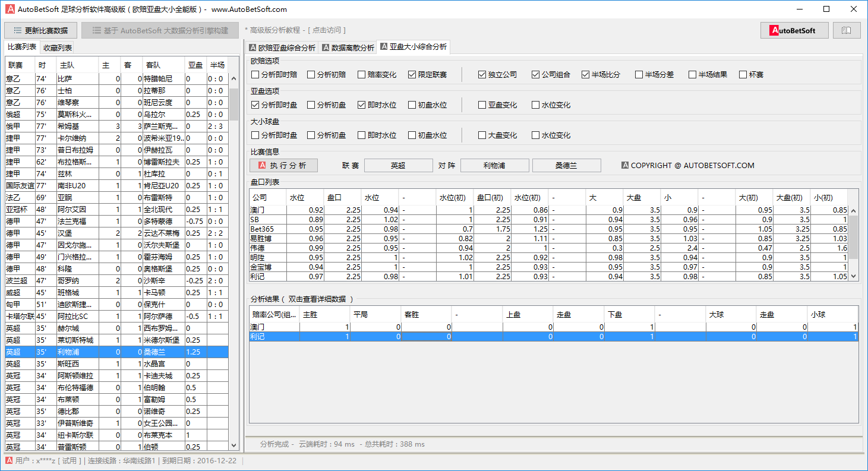Click the AutoBetSoft logo button
Screen dimensions: 868x471
click(794, 30)
